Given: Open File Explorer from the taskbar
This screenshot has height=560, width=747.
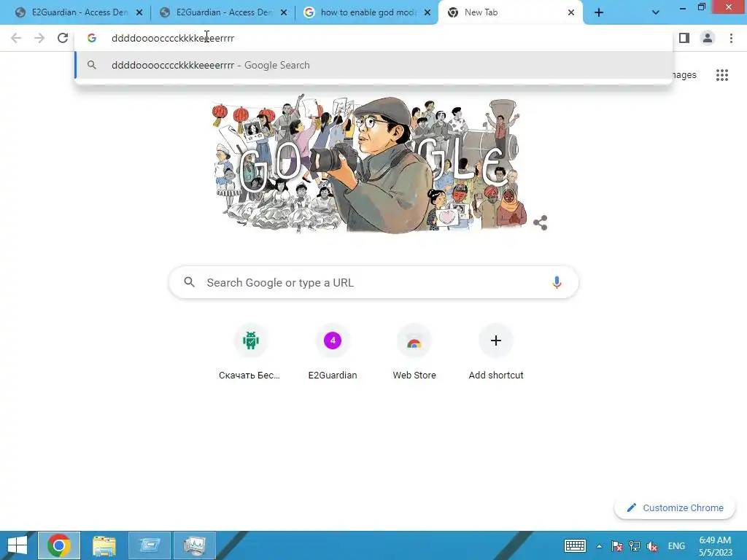Looking at the screenshot, I should [104, 545].
